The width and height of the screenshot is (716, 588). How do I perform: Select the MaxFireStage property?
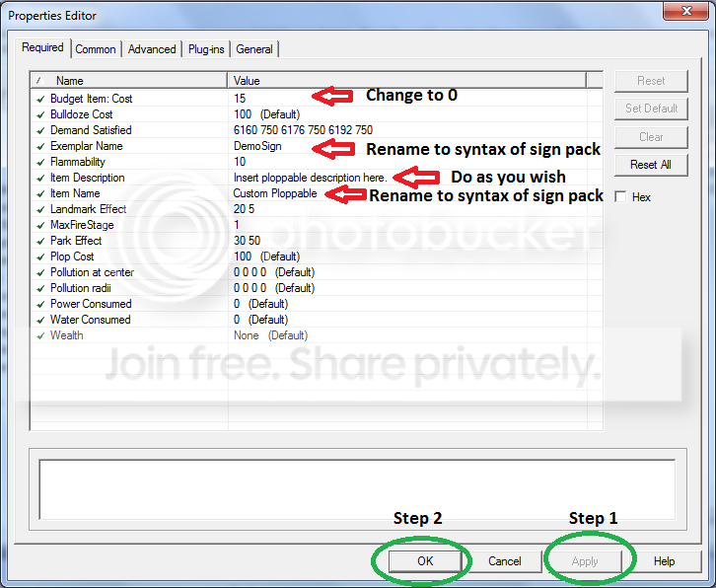coord(82,225)
